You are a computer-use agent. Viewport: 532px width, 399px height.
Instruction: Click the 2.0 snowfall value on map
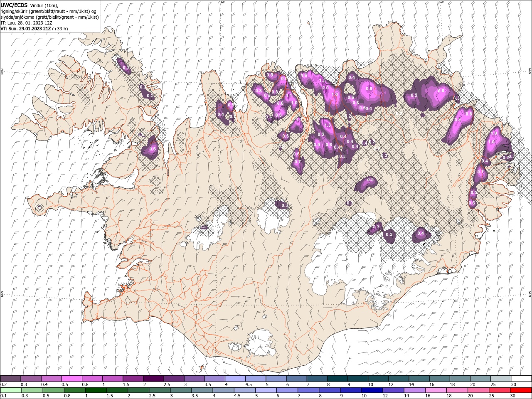click(x=325, y=88)
